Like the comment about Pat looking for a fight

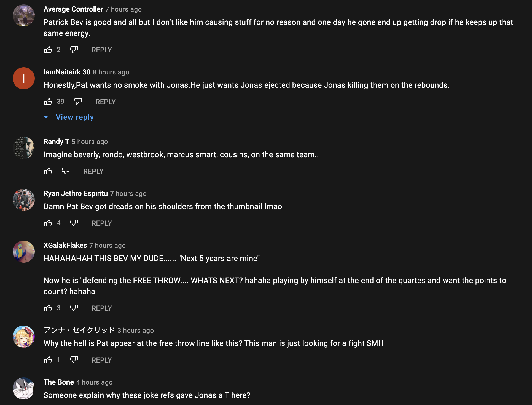click(48, 360)
